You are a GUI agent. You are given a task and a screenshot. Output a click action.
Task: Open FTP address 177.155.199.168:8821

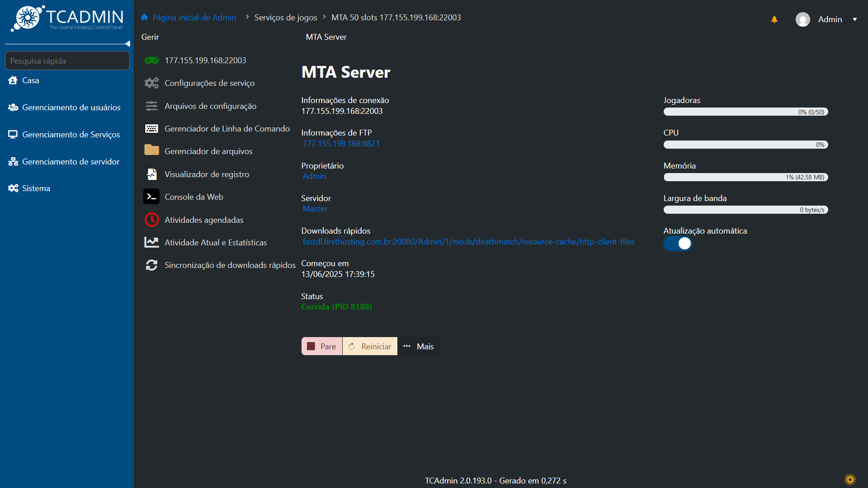point(341,144)
